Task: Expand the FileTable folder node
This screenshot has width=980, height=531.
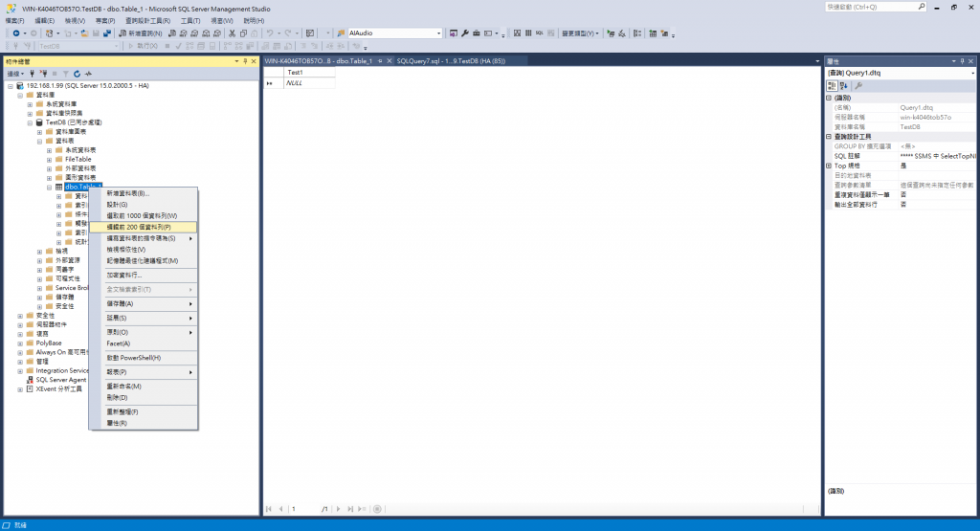Action: tap(50, 159)
